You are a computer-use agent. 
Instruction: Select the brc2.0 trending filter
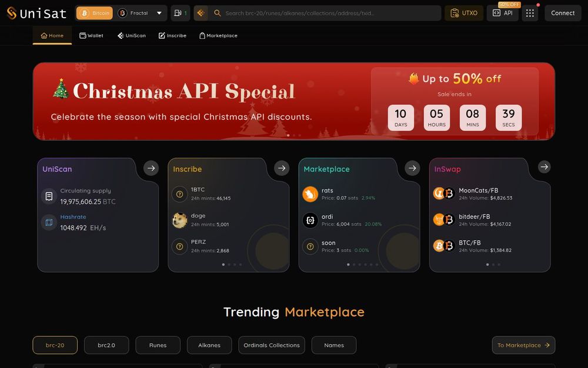106,345
